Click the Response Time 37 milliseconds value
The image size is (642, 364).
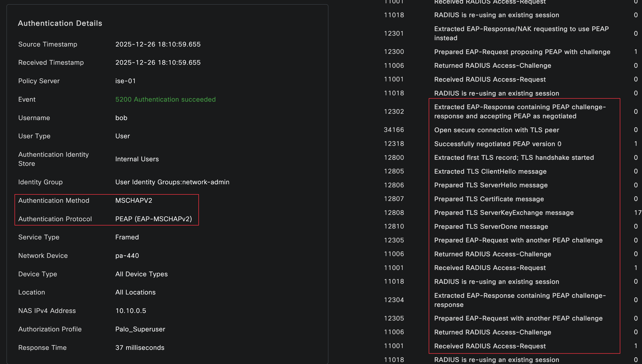pyautogui.click(x=140, y=348)
